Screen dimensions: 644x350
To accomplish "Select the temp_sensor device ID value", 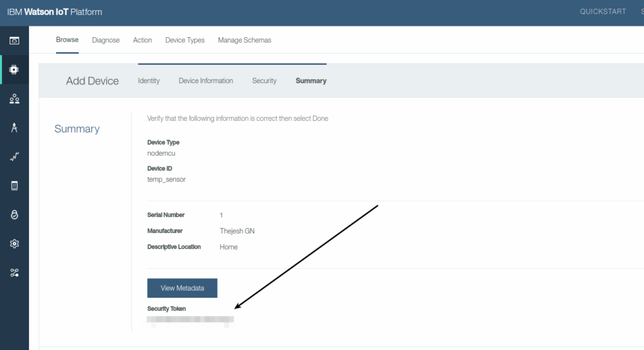I will tap(166, 179).
